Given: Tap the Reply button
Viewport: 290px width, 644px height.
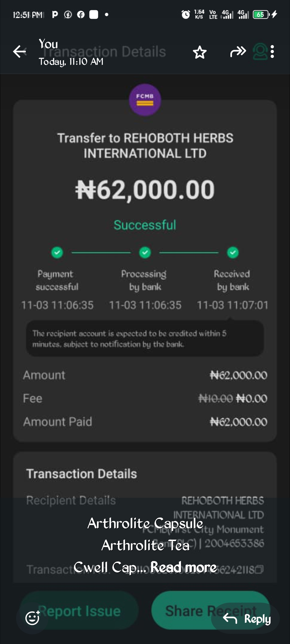Looking at the screenshot, I should click(x=247, y=619).
